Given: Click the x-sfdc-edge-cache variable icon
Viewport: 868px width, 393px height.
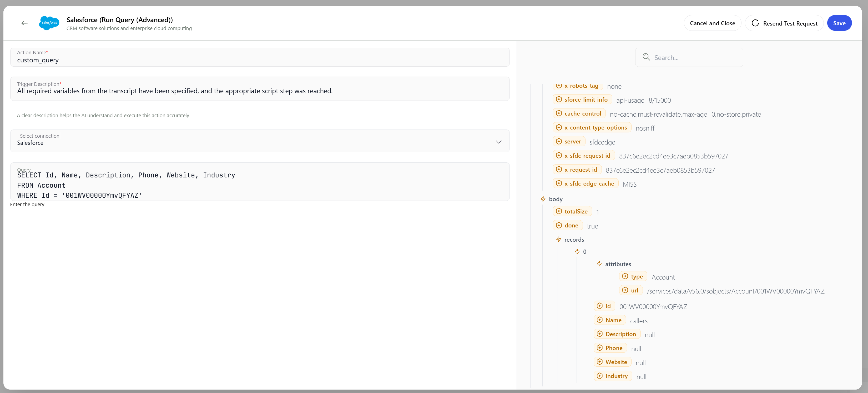Looking at the screenshot, I should (559, 183).
